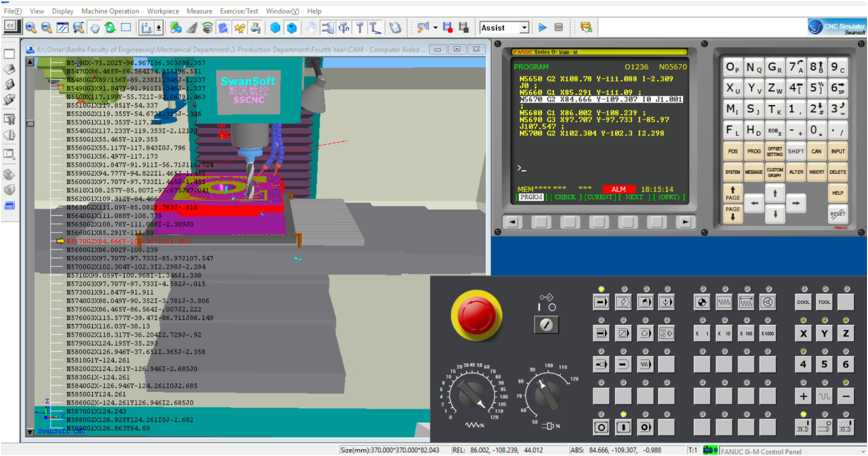This screenshot has width=868, height=456.
Task: Click the OFFSET SETTING key
Action: pyautogui.click(x=775, y=151)
